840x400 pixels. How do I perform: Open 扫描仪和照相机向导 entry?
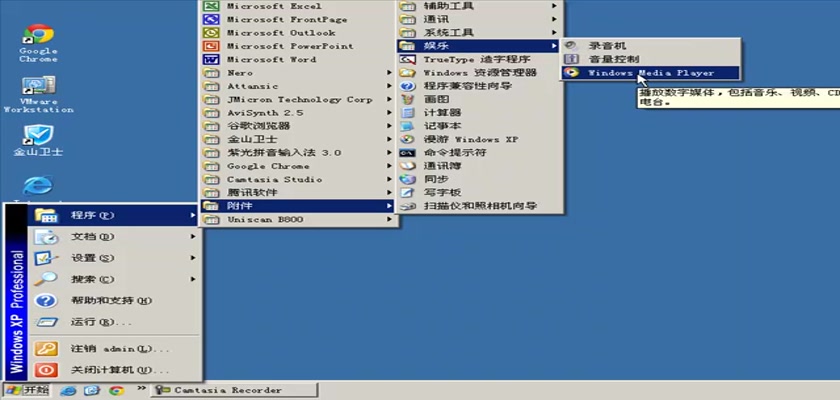click(479, 206)
